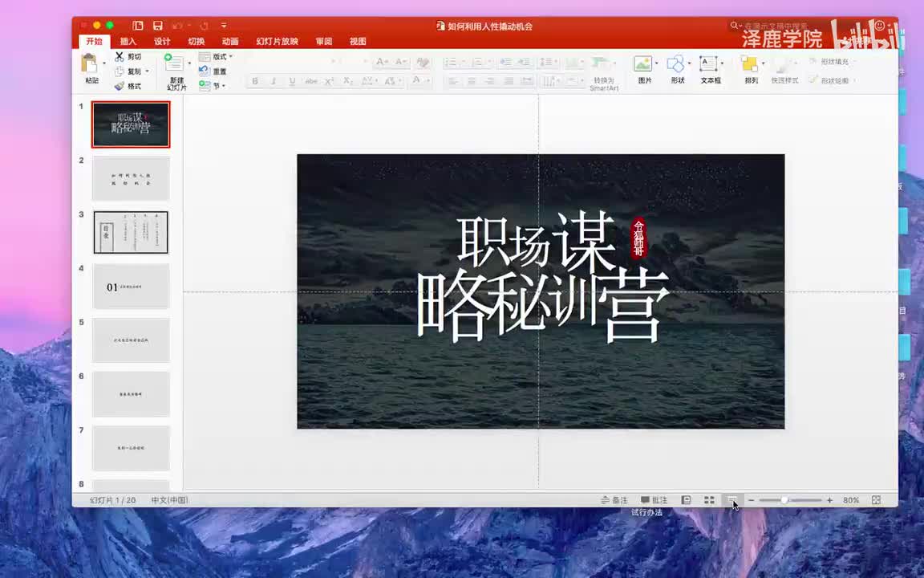This screenshot has height=578, width=924.
Task: Toggle Italic formatting button
Action: point(274,81)
